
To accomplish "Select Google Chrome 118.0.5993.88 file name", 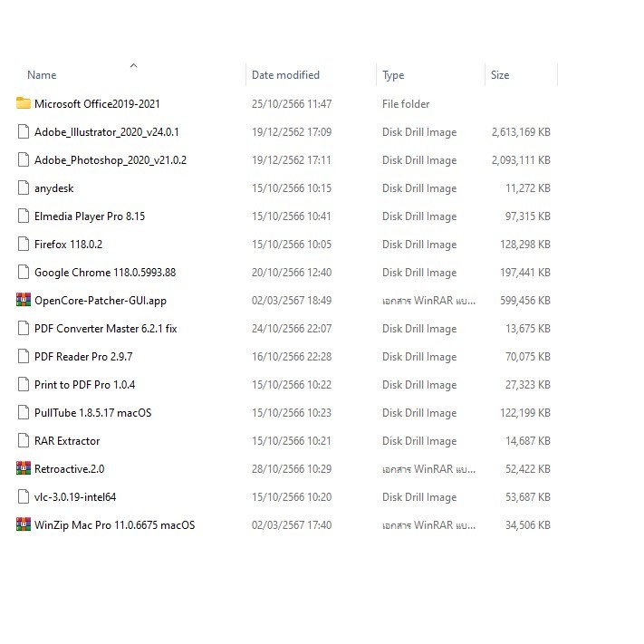I will tap(105, 273).
